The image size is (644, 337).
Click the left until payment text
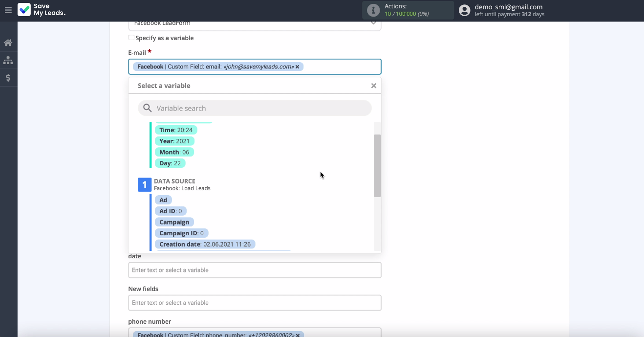pyautogui.click(x=510, y=14)
